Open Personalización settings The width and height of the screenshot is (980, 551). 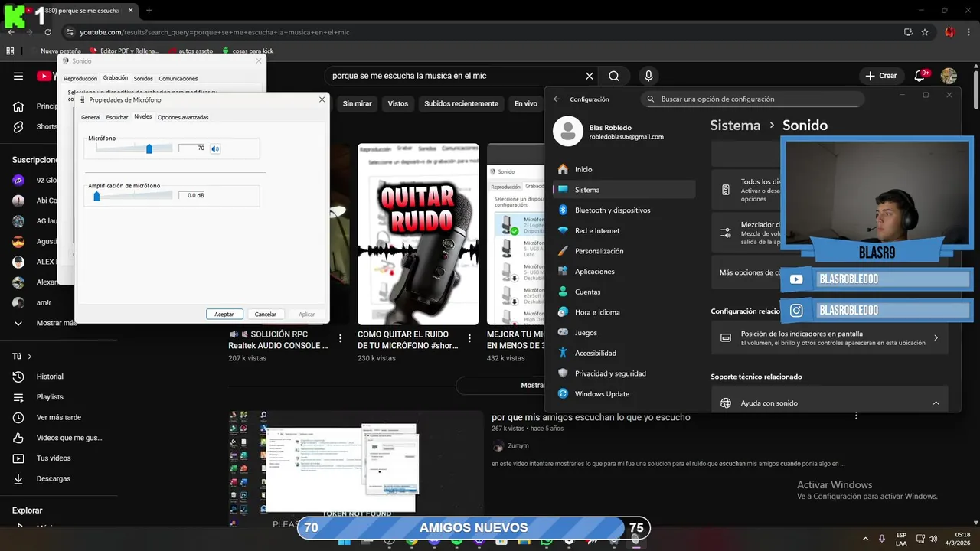click(623, 251)
